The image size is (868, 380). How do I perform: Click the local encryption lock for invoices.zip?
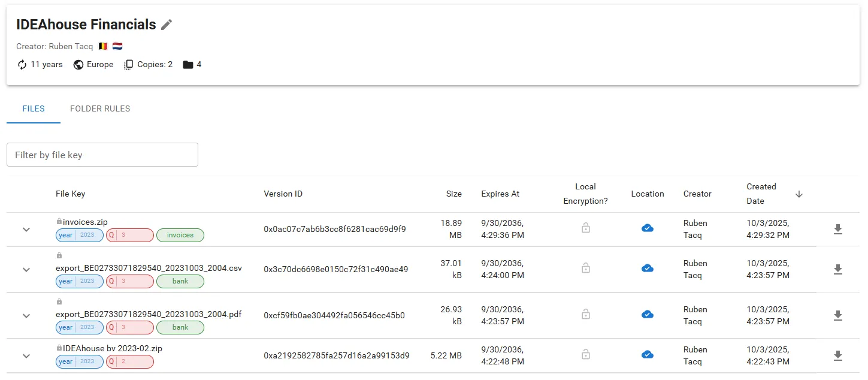(586, 228)
